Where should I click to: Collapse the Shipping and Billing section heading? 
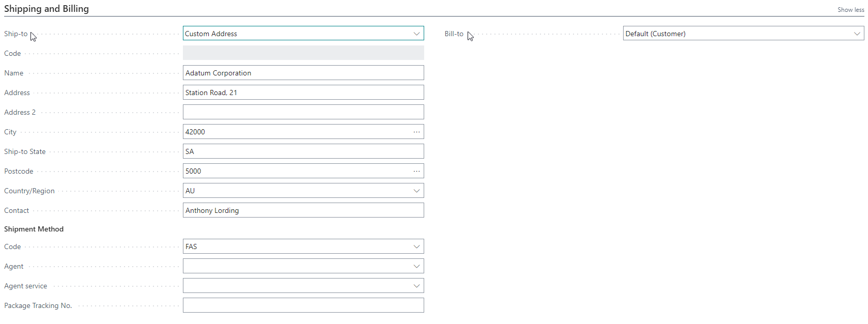click(x=47, y=9)
